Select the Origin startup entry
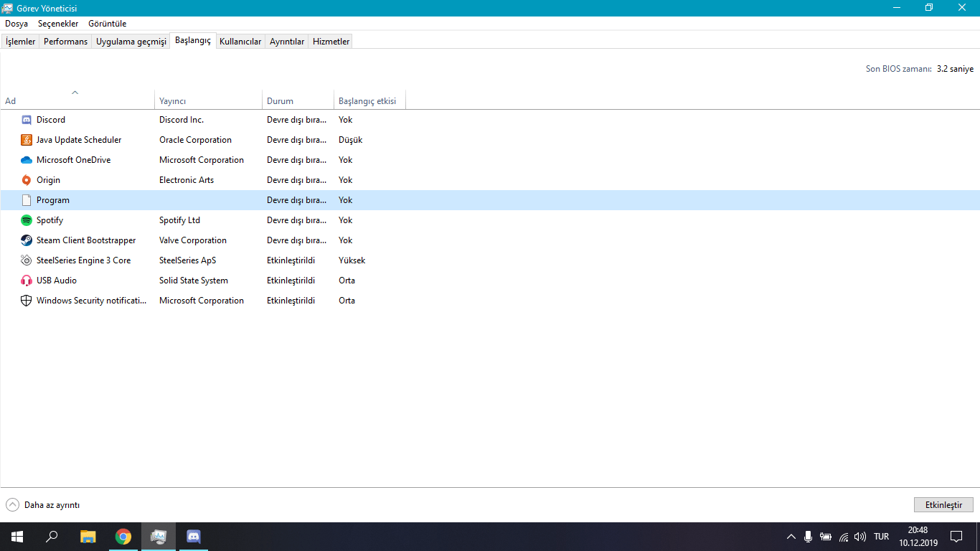The image size is (980, 551). (x=490, y=180)
